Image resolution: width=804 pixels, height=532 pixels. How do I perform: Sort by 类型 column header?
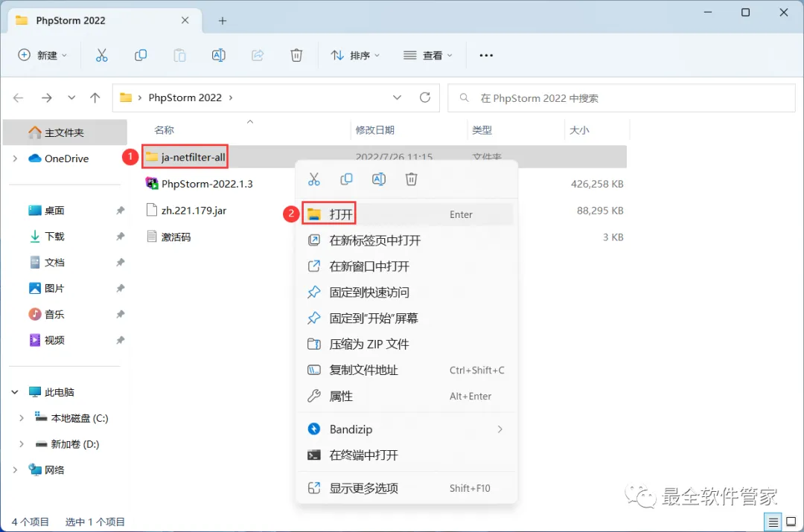(x=482, y=130)
